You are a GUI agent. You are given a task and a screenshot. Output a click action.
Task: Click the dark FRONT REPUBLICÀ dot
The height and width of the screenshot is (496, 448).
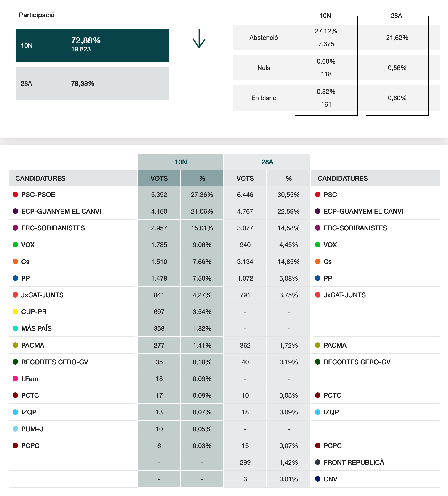(x=317, y=462)
